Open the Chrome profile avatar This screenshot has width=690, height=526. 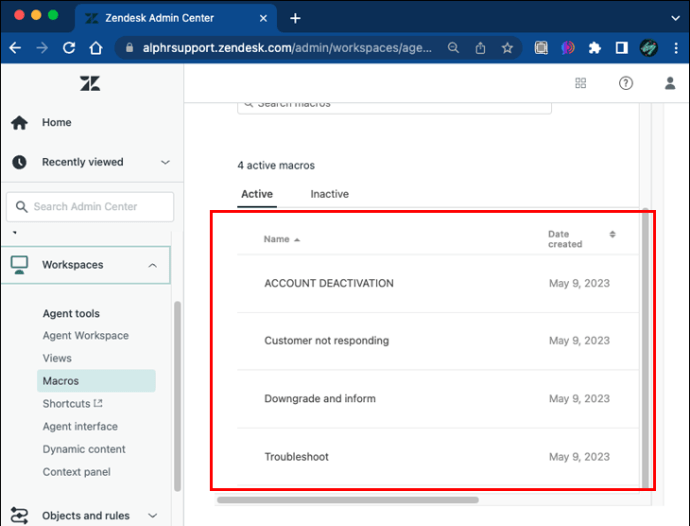point(649,48)
